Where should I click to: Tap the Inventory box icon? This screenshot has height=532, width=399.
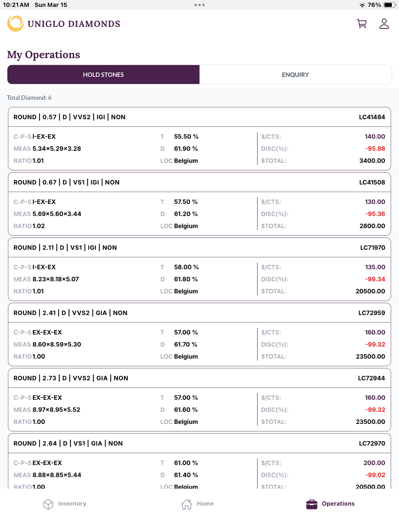[48, 504]
